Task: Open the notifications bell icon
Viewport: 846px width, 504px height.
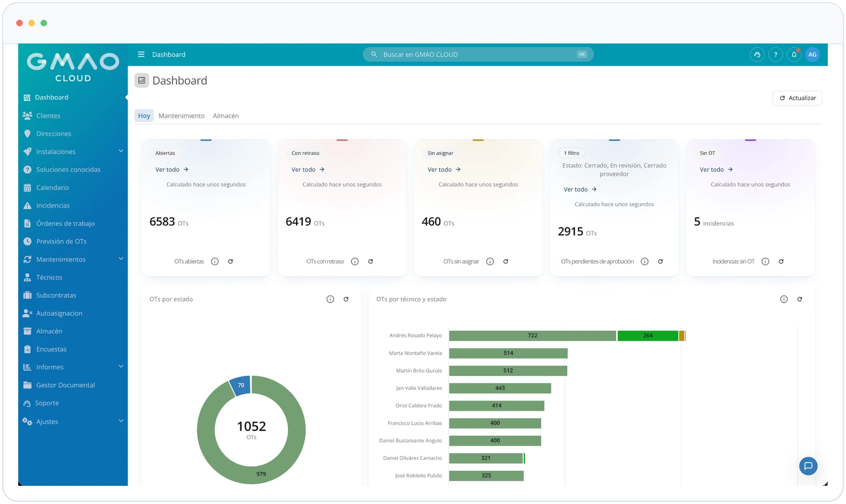Action: point(794,55)
